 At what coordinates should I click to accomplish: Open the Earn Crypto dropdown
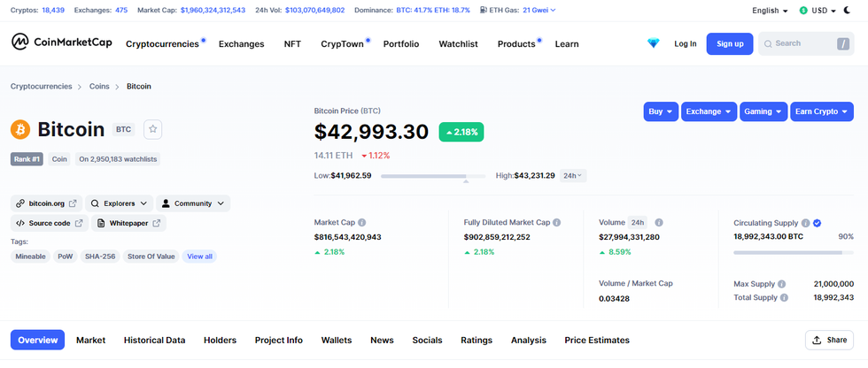point(822,111)
